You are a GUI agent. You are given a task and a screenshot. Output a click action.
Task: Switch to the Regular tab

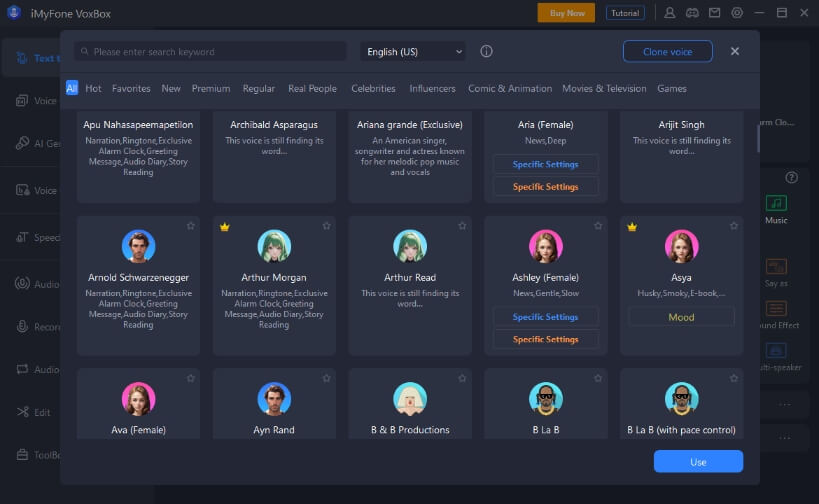coord(259,88)
